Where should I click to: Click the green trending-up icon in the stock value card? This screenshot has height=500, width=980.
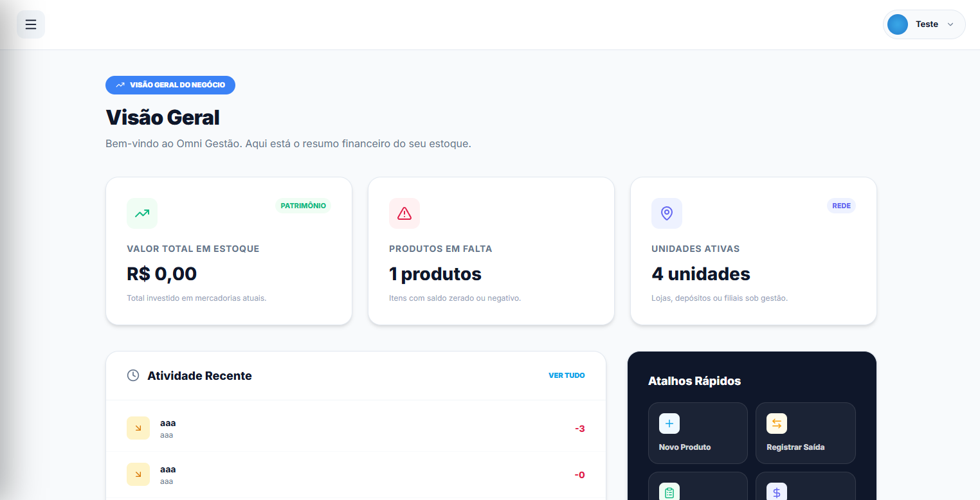pyautogui.click(x=142, y=213)
